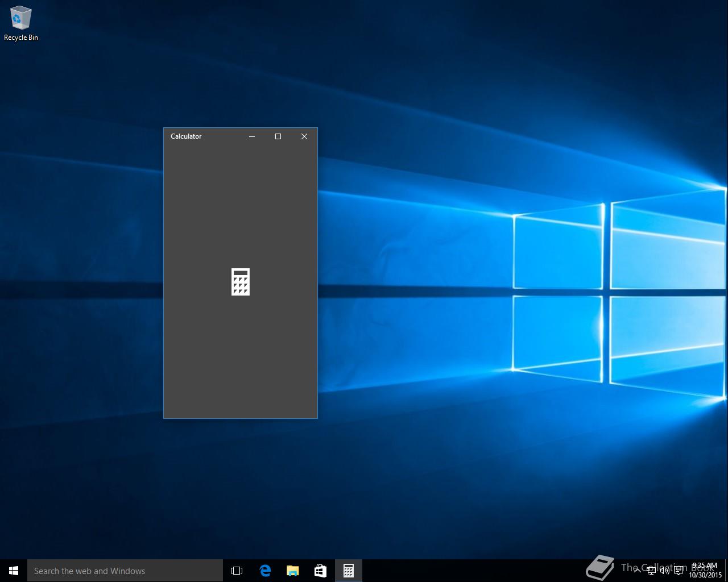Open File Explorer from the taskbar
Viewport: 728px width, 582px height.
click(x=293, y=571)
